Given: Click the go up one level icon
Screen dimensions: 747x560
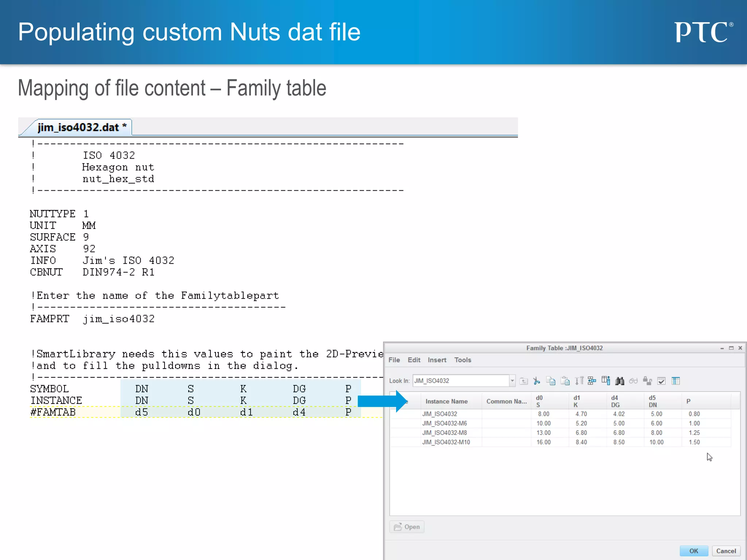Looking at the screenshot, I should pyautogui.click(x=524, y=381).
